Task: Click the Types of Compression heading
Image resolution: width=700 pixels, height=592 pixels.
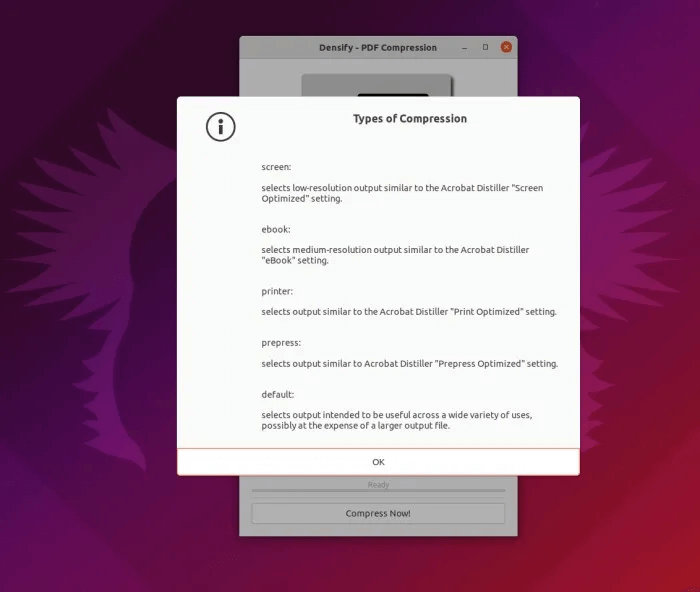Action: click(x=410, y=119)
